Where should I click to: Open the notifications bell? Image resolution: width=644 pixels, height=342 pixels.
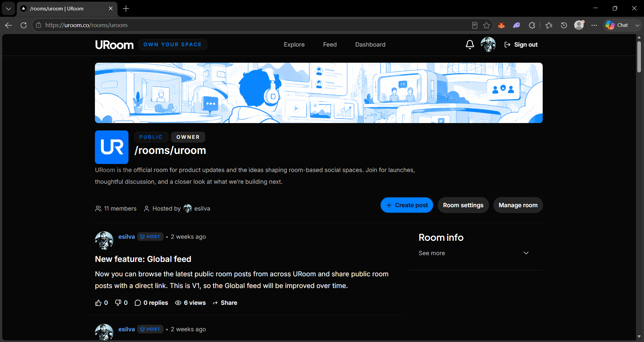[x=470, y=45]
